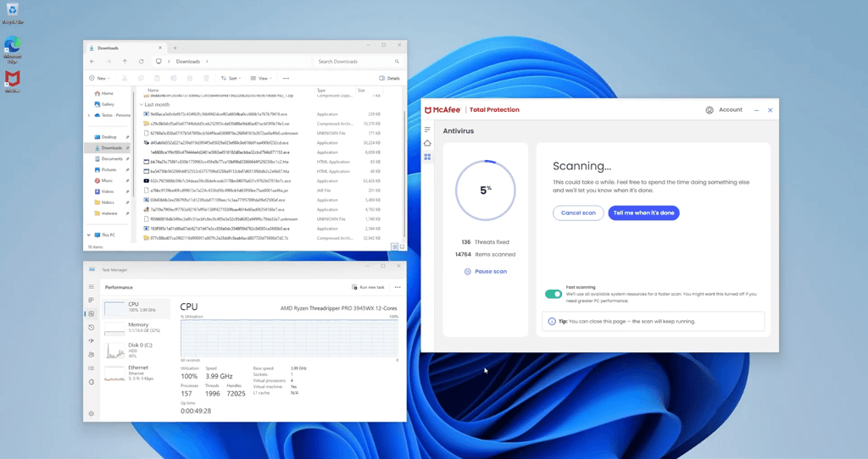Screen dimensions: 868x459
Task: Click chevron after Downloads in address bar
Action: (207, 61)
